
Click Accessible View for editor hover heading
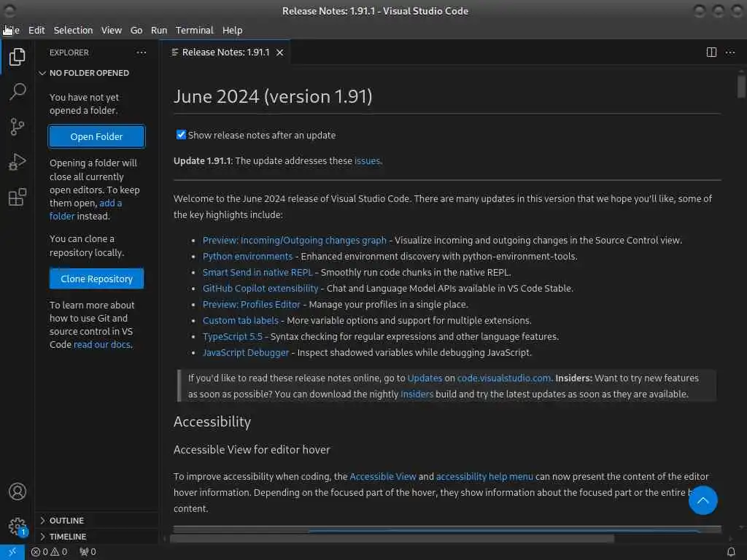pos(252,449)
